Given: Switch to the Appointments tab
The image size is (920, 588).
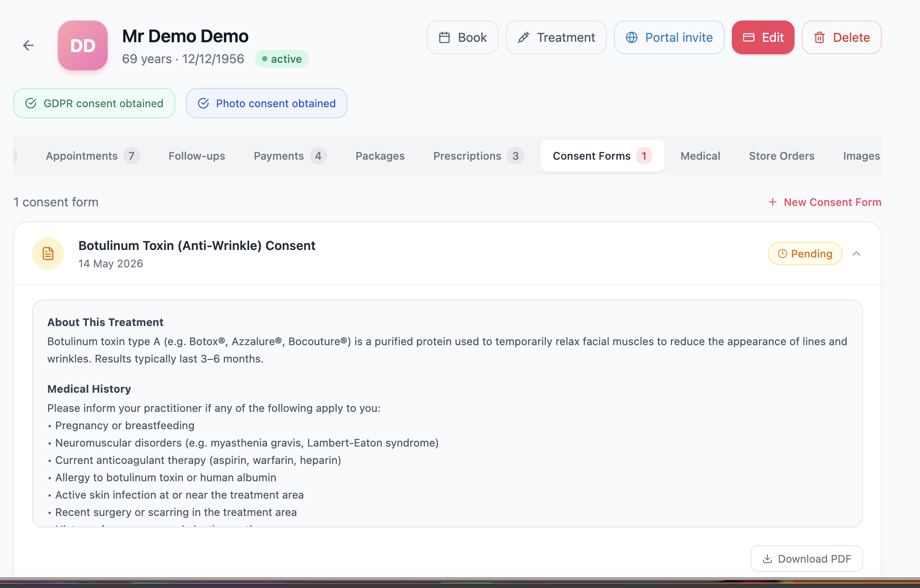Looking at the screenshot, I should 93,156.
